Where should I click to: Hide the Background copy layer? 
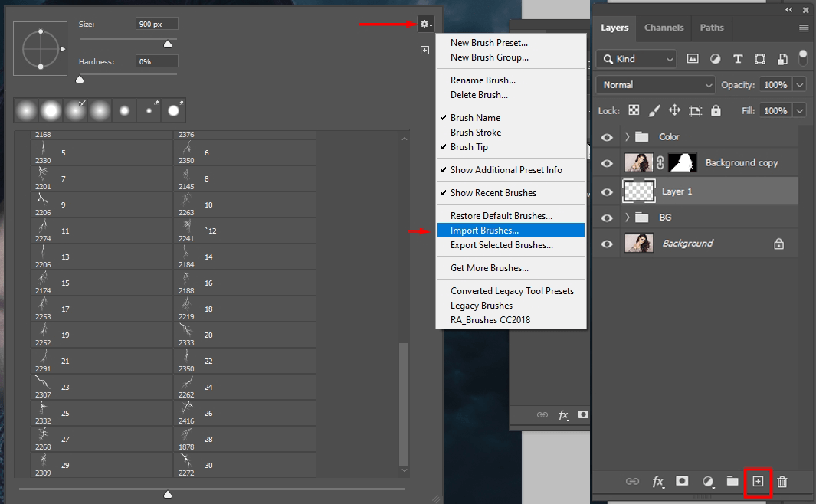click(607, 163)
